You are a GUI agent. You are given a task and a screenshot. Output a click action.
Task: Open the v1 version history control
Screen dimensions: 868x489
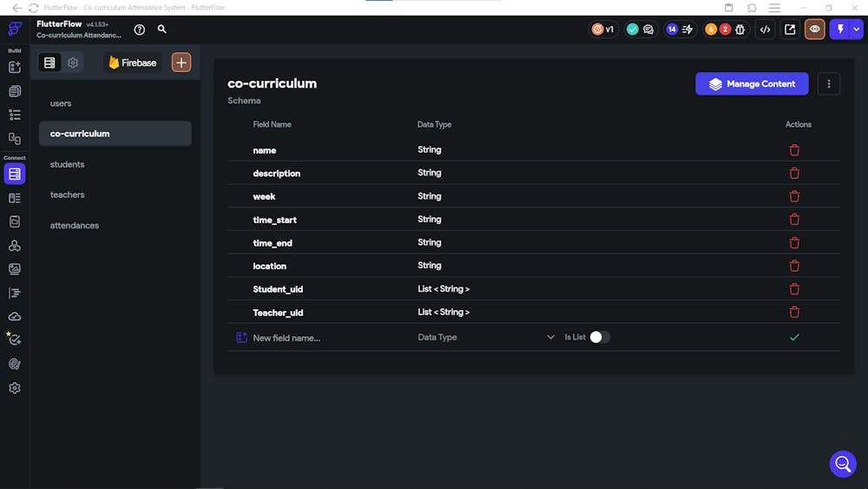[x=603, y=30]
